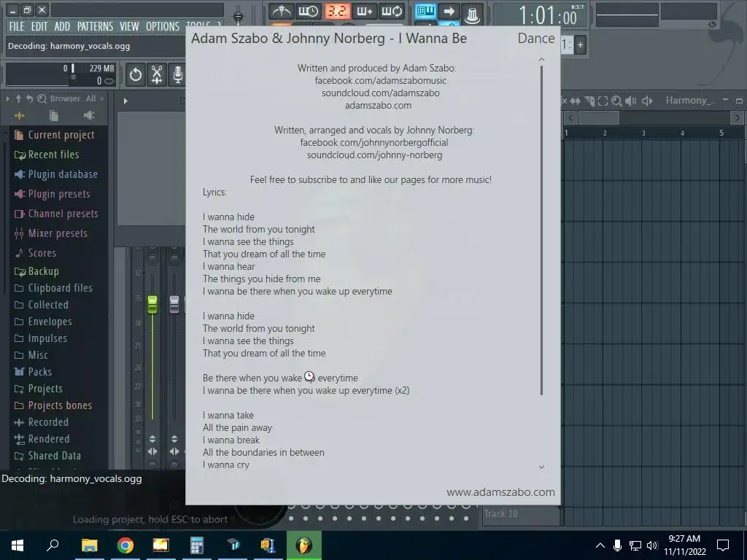Click the browser back curved-arrow icon
This screenshot has height=560, width=747.
pyautogui.click(x=29, y=98)
